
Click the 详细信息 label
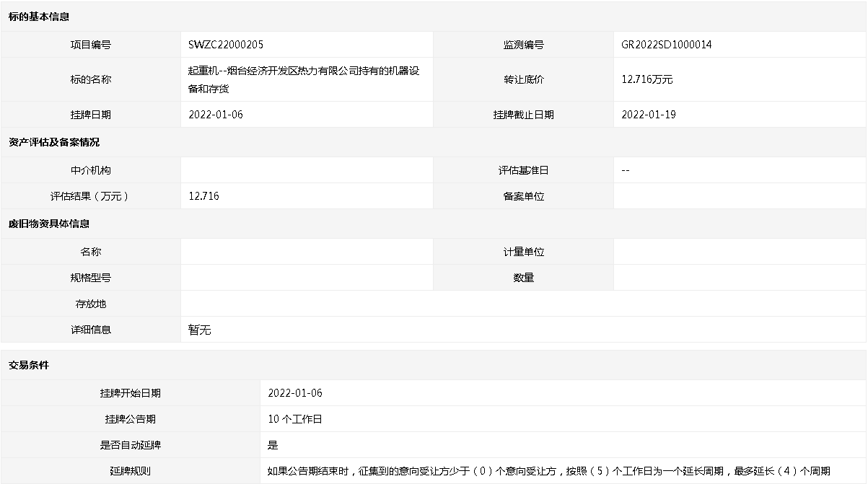91,330
